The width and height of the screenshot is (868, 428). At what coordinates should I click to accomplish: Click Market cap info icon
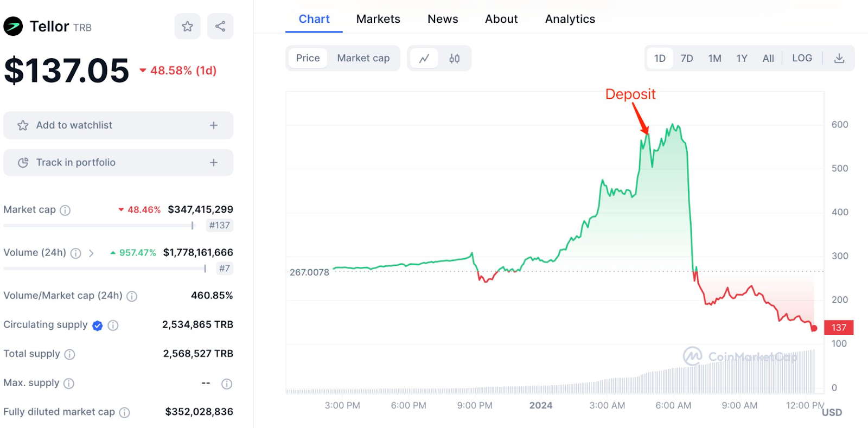point(65,210)
